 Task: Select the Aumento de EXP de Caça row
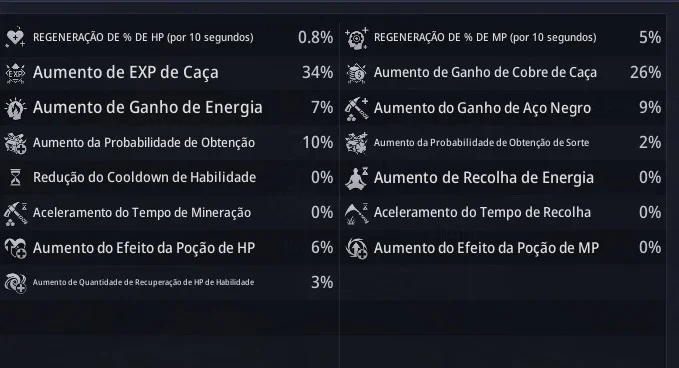pyautogui.click(x=169, y=73)
